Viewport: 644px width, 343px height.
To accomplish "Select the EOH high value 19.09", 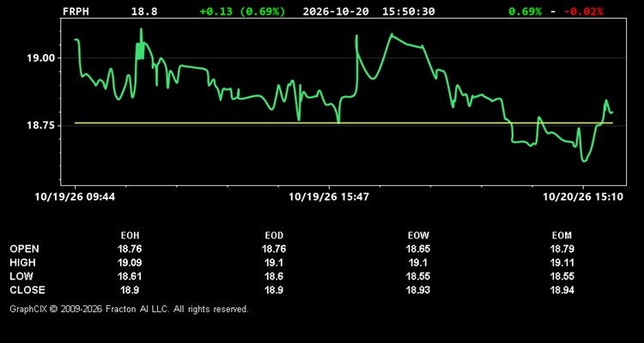I will pos(130,262).
